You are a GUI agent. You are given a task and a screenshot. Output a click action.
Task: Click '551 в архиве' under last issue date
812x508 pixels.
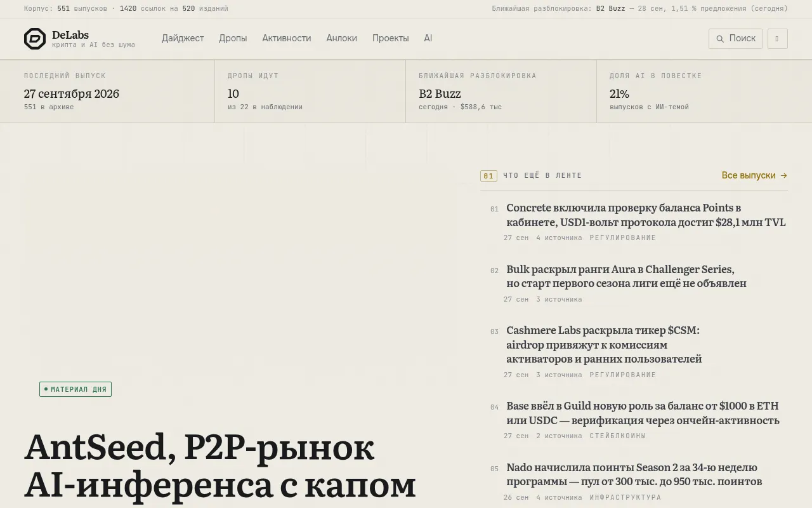coord(49,107)
